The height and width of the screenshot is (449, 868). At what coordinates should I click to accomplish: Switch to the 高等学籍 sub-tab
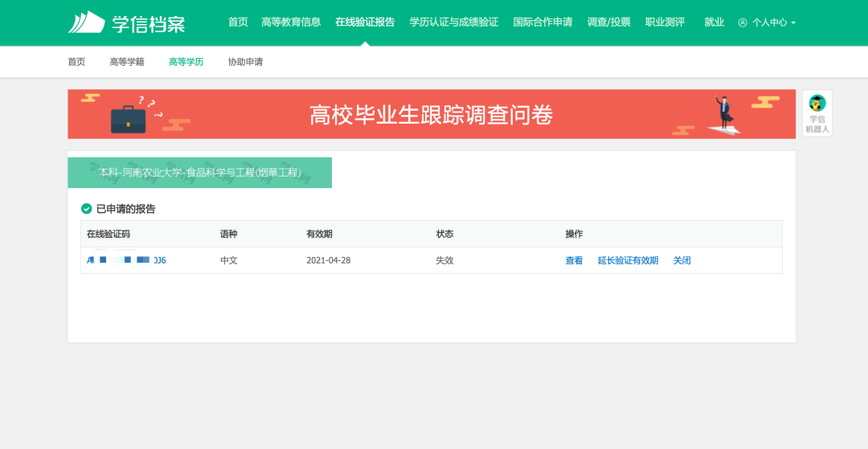click(127, 62)
